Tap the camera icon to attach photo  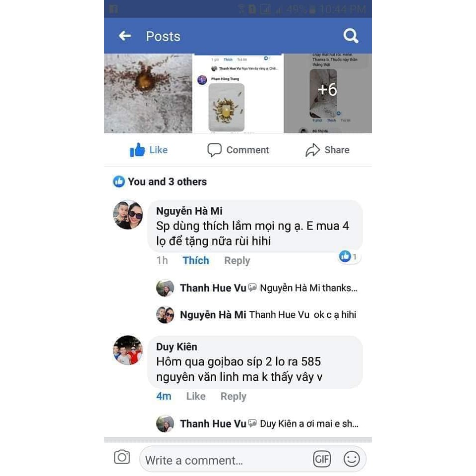(x=122, y=457)
